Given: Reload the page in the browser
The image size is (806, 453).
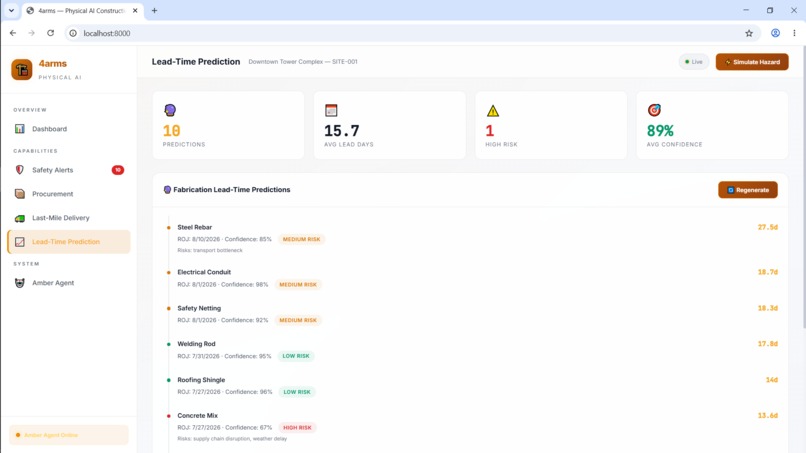Looking at the screenshot, I should point(50,33).
